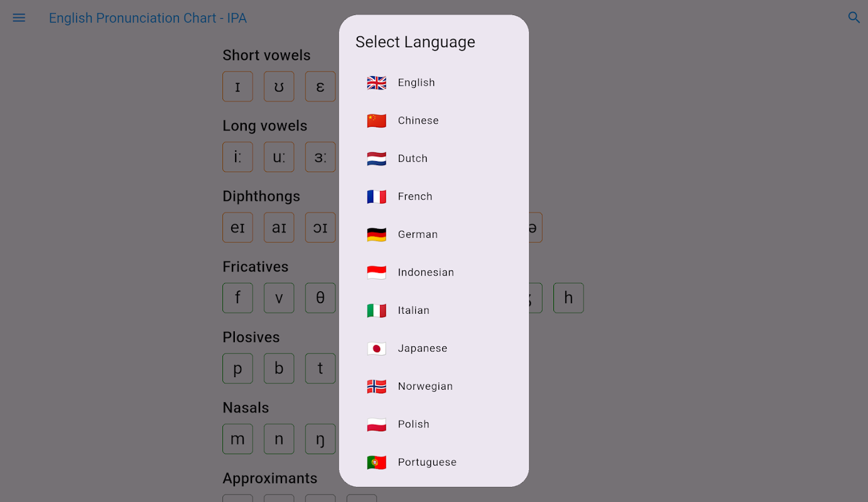
Task: Select the Poland flag icon
Action: [x=377, y=424]
